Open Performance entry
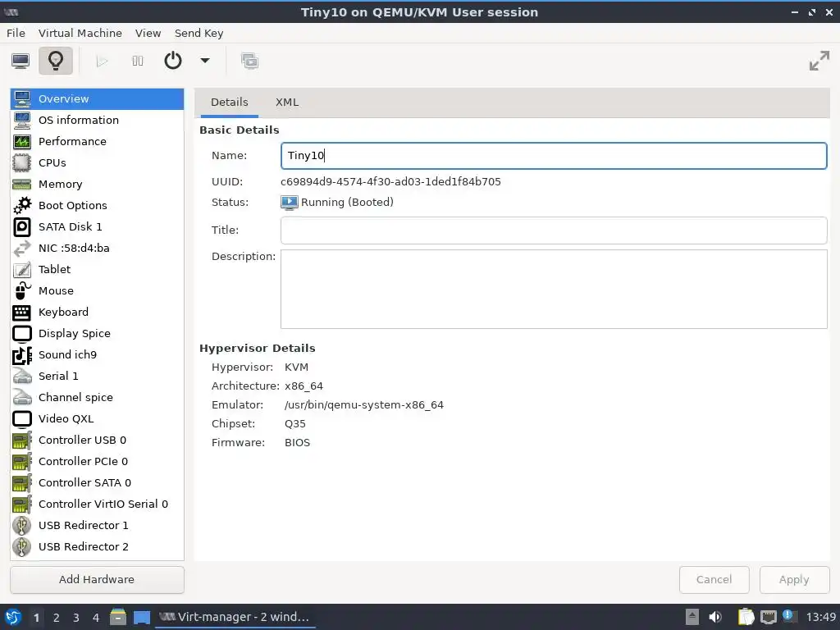Viewport: 840px width, 630px height. tap(97, 141)
